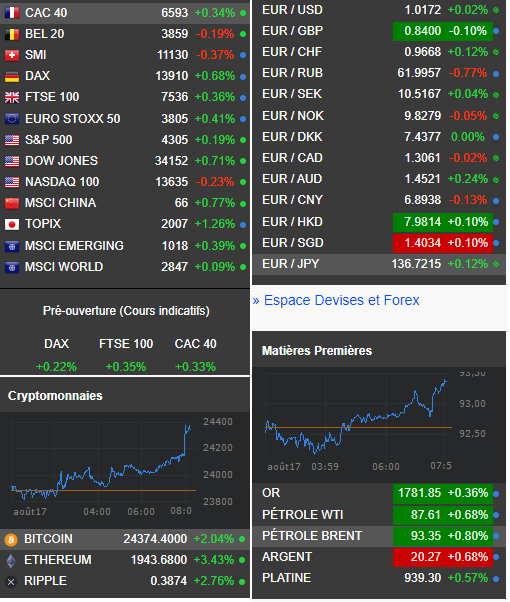510x602 pixels.
Task: Select the SMI index row
Action: [125, 55]
